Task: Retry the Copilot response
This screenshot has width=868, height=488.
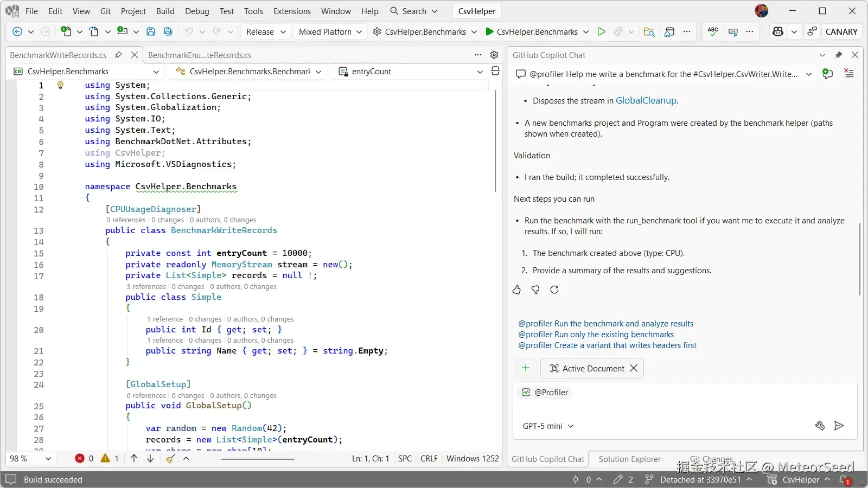Action: (554, 290)
